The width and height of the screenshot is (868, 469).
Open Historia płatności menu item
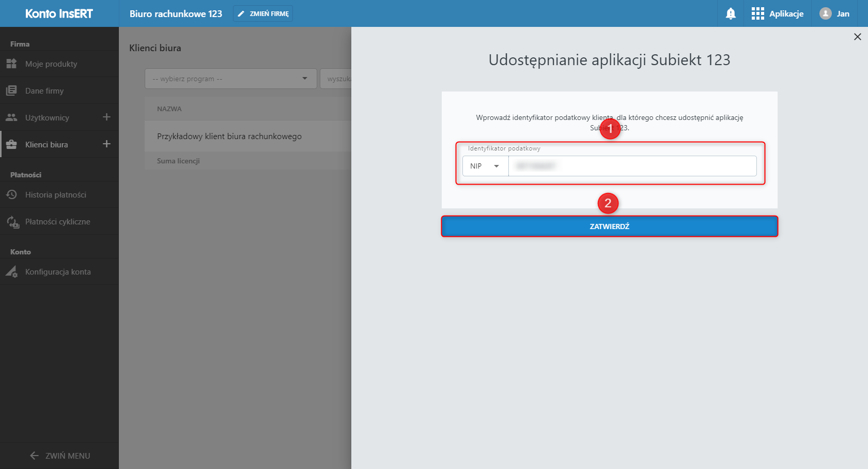[59, 195]
